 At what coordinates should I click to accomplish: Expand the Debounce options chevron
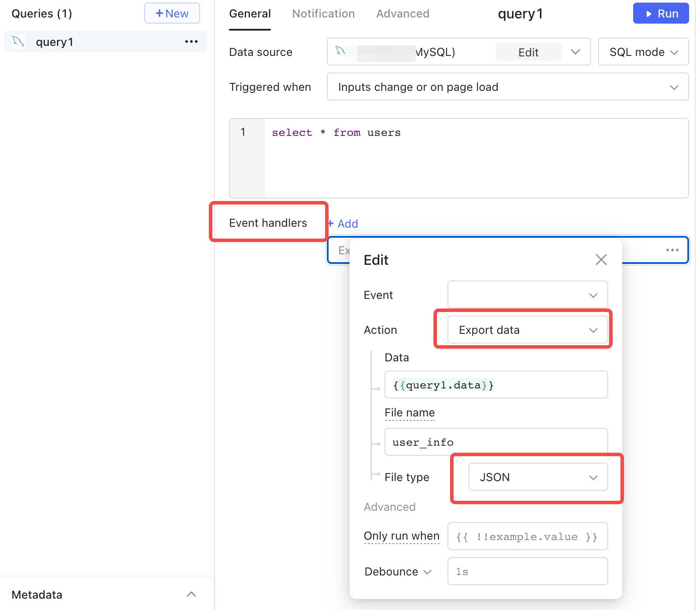click(427, 572)
